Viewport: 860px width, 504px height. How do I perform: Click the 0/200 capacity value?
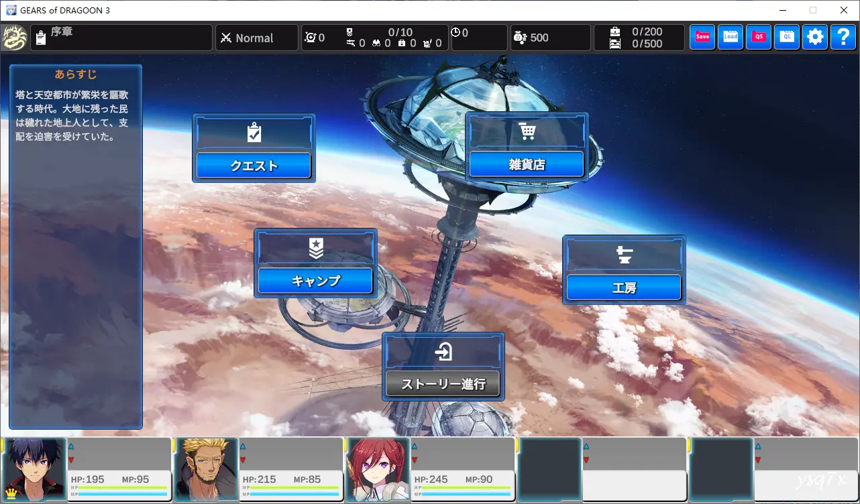tap(647, 31)
